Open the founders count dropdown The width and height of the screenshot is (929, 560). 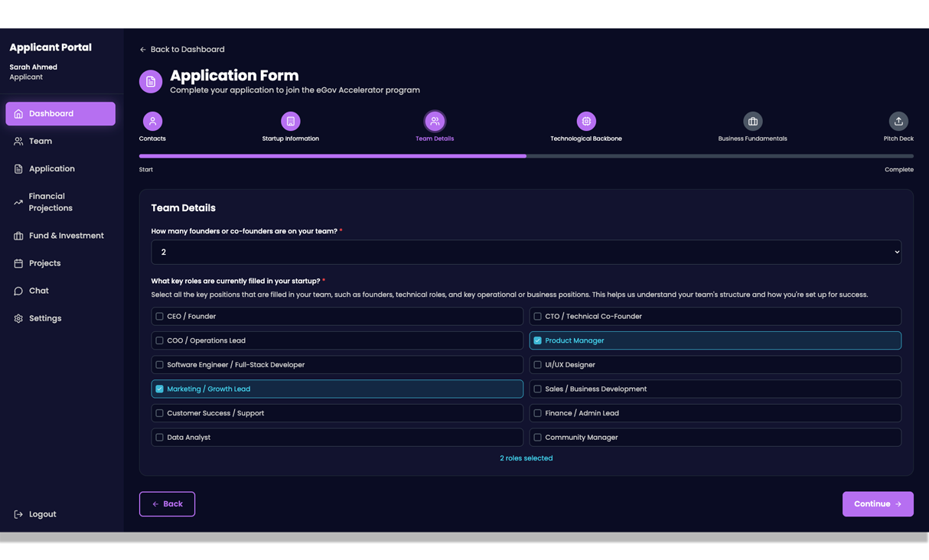[526, 252]
